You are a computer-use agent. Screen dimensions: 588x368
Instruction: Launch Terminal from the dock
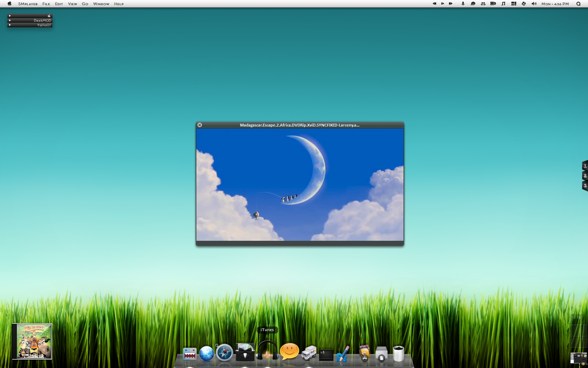tap(326, 355)
